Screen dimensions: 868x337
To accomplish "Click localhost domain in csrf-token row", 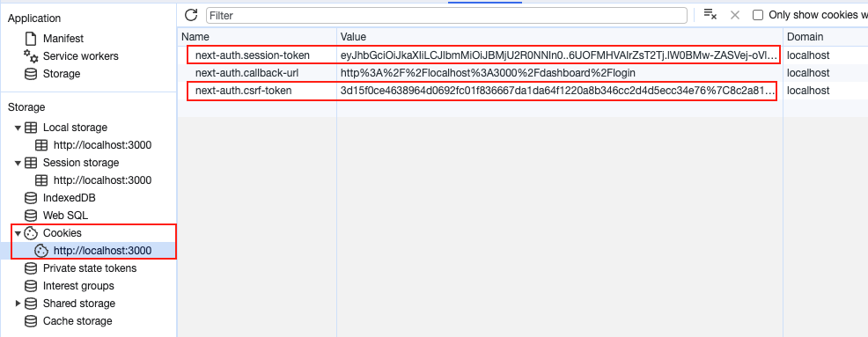I will 808,91.
